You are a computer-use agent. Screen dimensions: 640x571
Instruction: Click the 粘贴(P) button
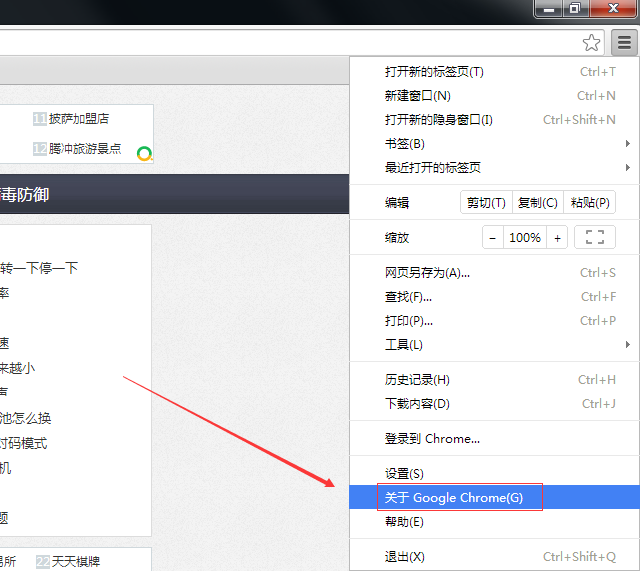[589, 202]
